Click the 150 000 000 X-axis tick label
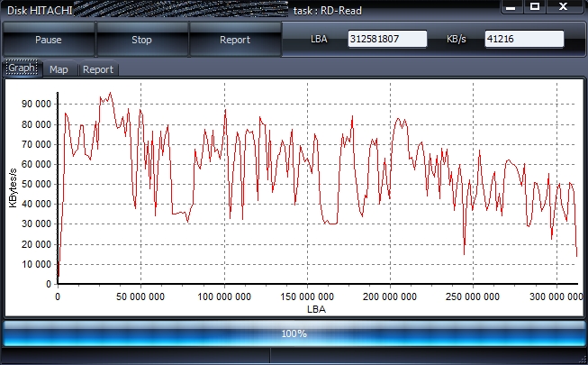 (x=307, y=296)
